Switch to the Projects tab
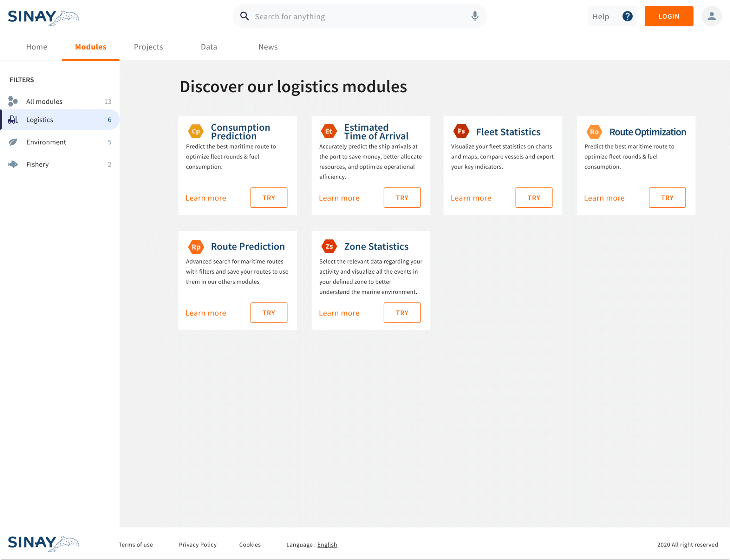Viewport: 730px width, 560px height. pyautogui.click(x=148, y=47)
